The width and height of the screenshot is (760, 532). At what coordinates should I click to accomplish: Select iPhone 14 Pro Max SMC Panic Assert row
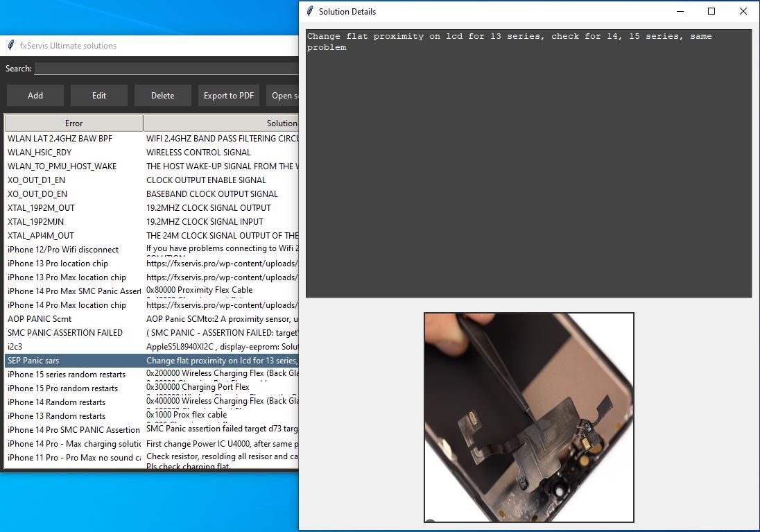(152, 291)
